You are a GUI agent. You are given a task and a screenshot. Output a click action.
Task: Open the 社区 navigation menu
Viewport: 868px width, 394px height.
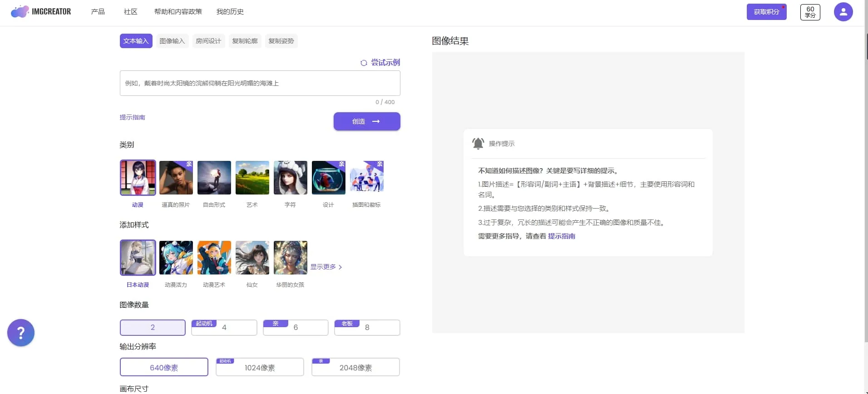click(131, 12)
